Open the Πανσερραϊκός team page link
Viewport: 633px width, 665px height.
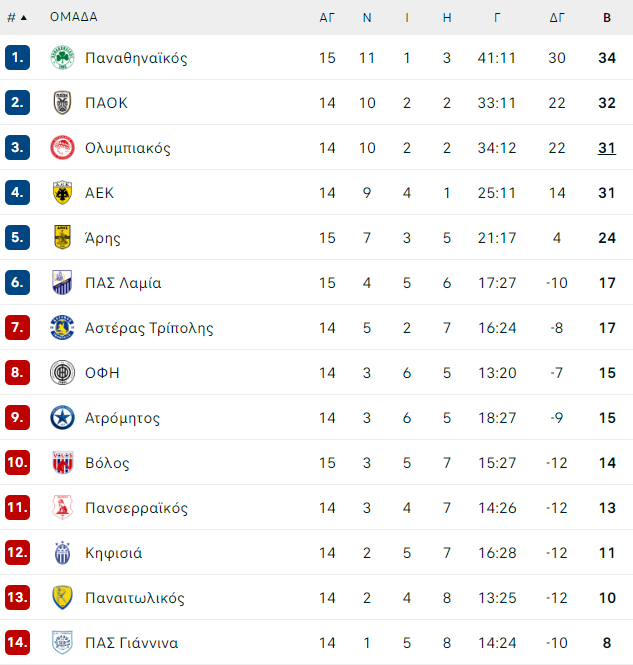pyautogui.click(x=136, y=508)
